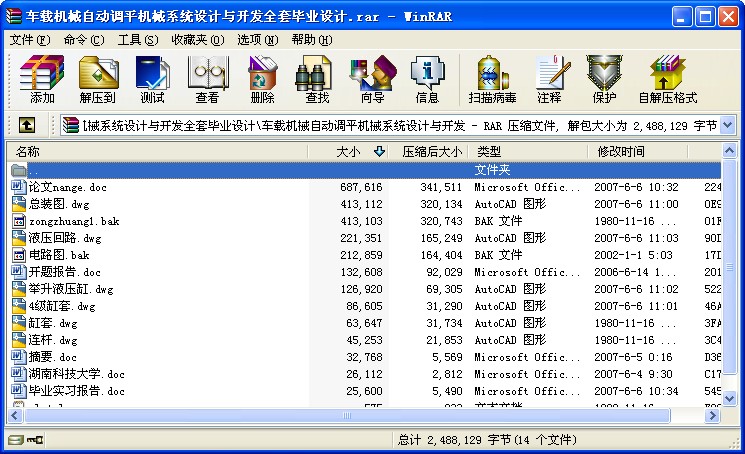This screenshot has height=454, width=745.
Task: Sort by the 大小 column header
Action: pos(349,151)
